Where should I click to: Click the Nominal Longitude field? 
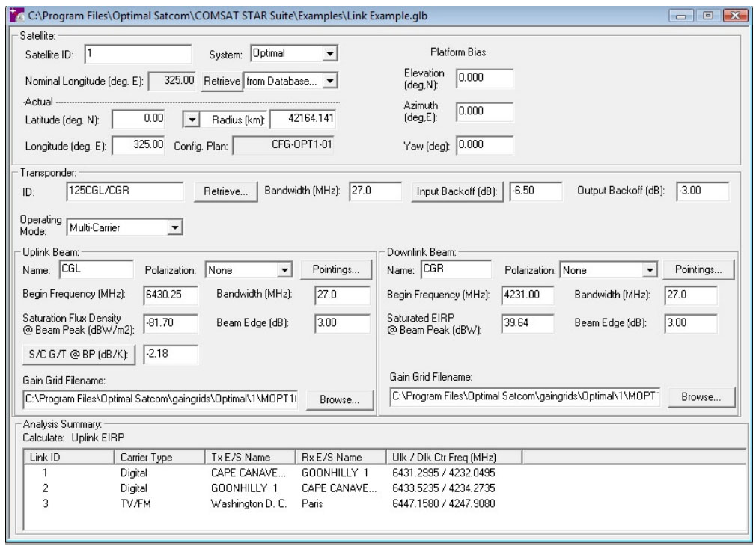pos(172,81)
